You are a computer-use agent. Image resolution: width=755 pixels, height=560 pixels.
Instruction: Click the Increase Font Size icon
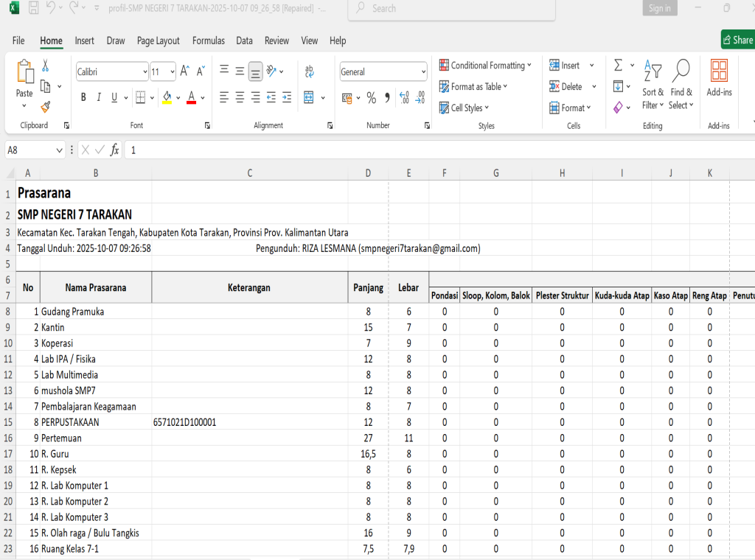coord(185,71)
